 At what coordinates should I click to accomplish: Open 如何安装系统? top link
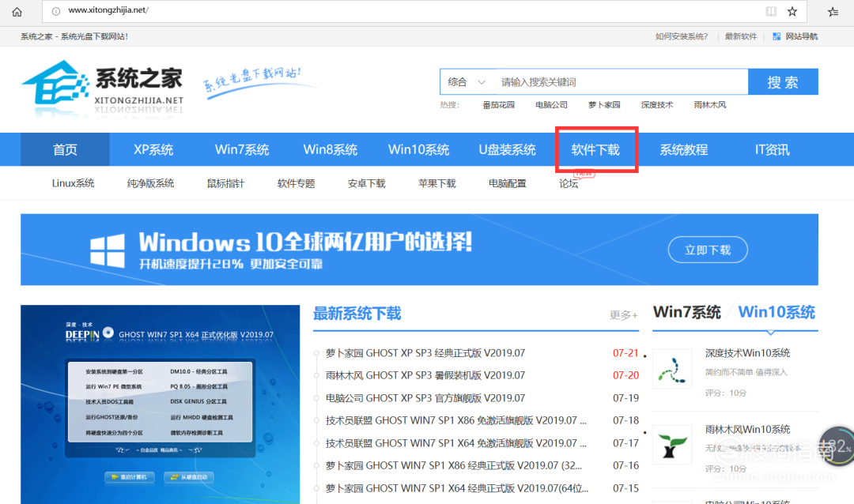point(682,36)
